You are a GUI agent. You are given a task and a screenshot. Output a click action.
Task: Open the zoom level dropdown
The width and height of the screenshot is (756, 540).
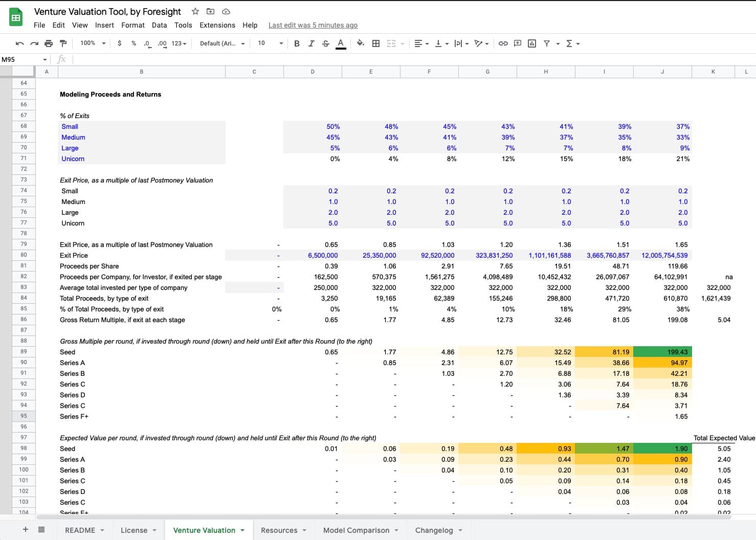click(93, 43)
